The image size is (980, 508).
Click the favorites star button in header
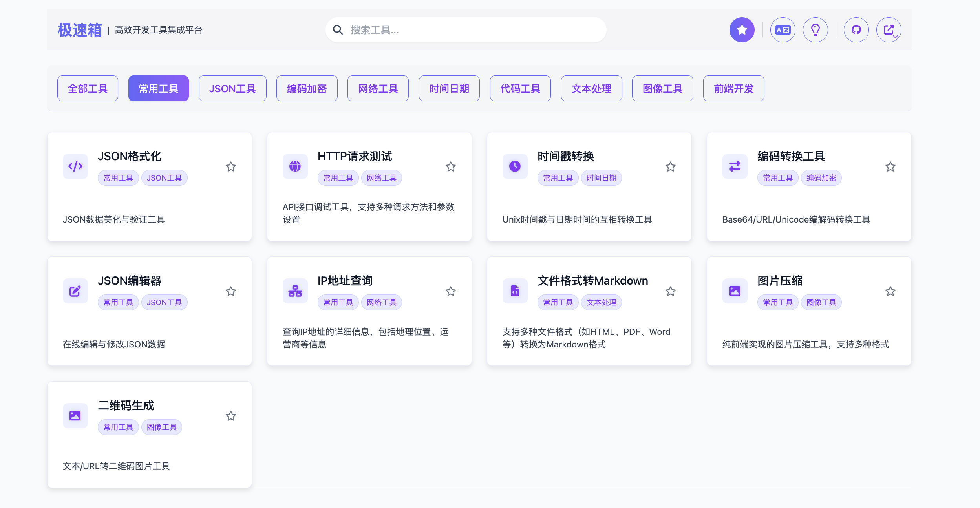coord(742,30)
